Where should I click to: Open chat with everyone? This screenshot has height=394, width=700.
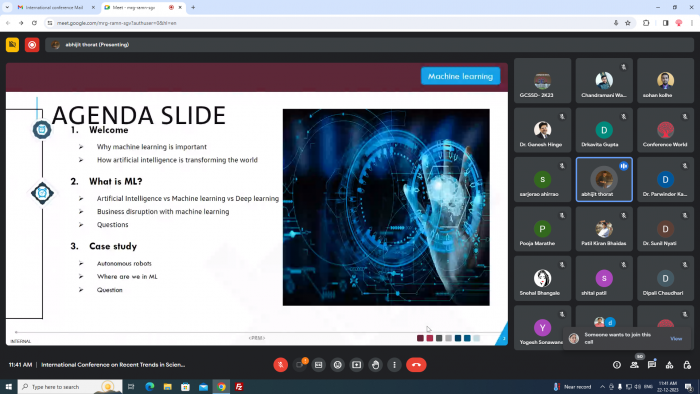(652, 365)
